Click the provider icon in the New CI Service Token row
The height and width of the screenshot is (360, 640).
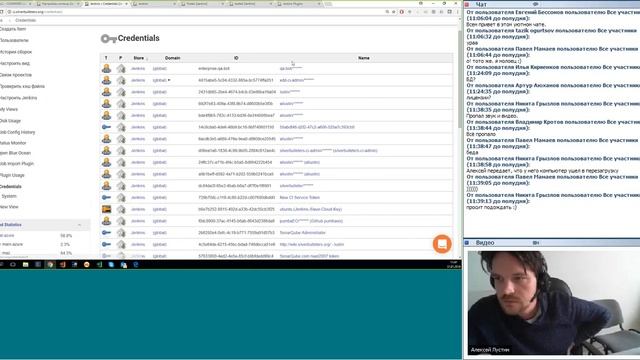click(x=121, y=198)
